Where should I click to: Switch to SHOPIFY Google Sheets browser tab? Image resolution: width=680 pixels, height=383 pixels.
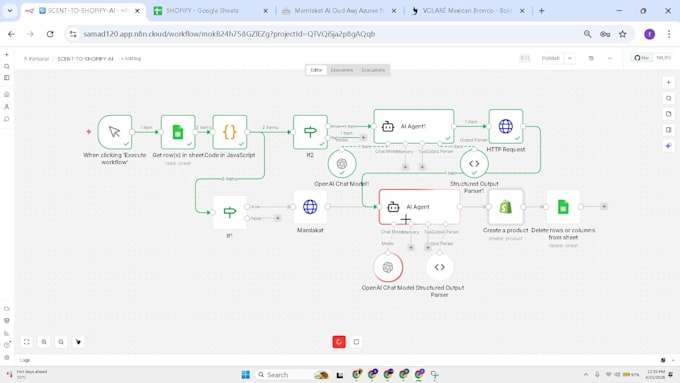click(212, 11)
